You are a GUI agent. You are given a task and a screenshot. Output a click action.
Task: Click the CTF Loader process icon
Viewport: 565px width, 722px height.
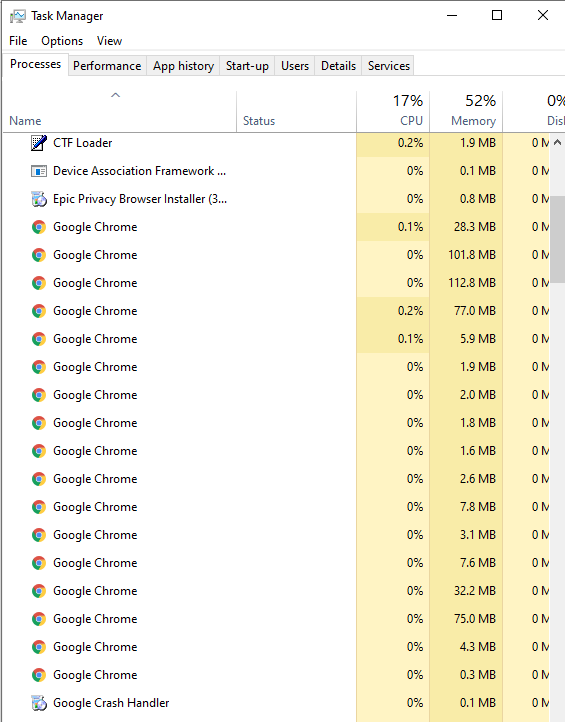click(39, 143)
